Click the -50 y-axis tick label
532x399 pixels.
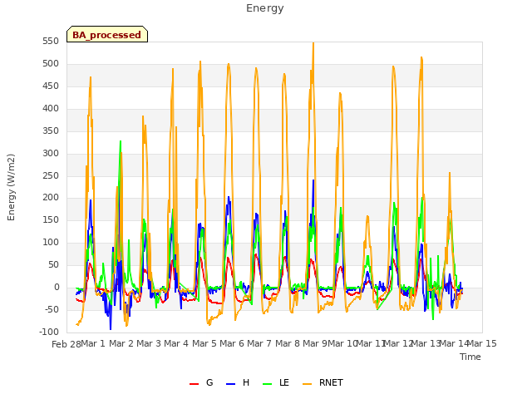(52, 309)
